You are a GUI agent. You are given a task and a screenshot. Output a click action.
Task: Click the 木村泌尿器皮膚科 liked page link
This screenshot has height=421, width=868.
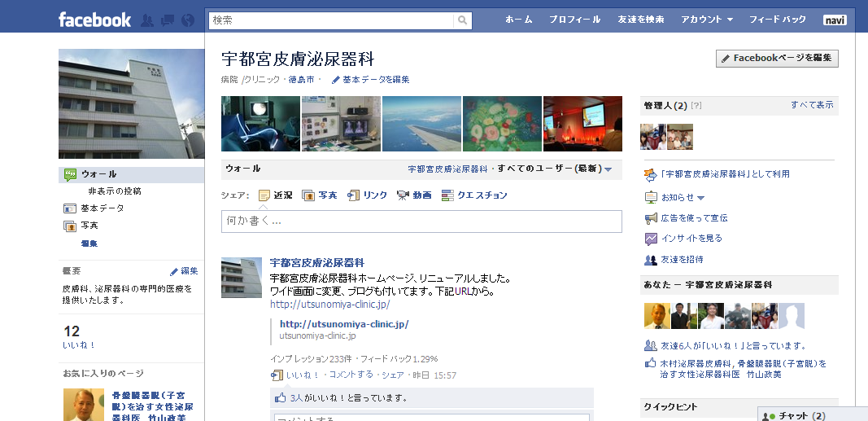coord(696,364)
